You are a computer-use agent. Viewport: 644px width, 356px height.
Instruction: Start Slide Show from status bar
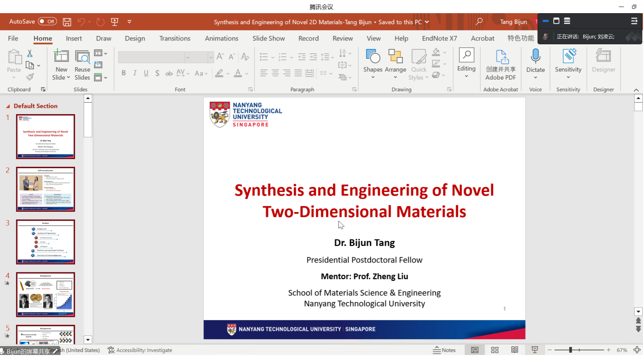535,350
